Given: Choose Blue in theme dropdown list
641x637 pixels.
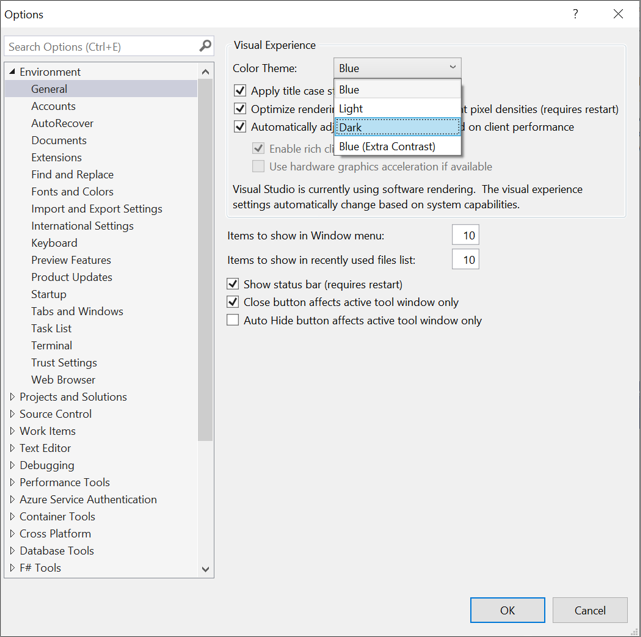Looking at the screenshot, I should click(397, 90).
